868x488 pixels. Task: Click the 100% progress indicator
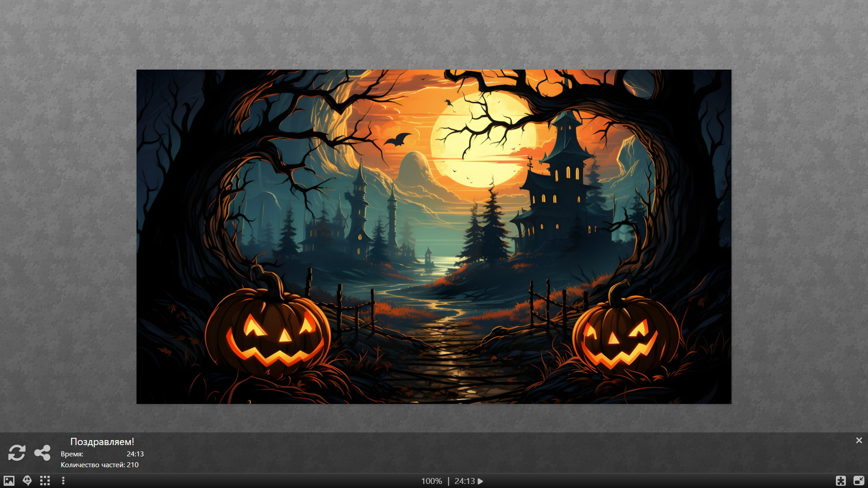[431, 481]
